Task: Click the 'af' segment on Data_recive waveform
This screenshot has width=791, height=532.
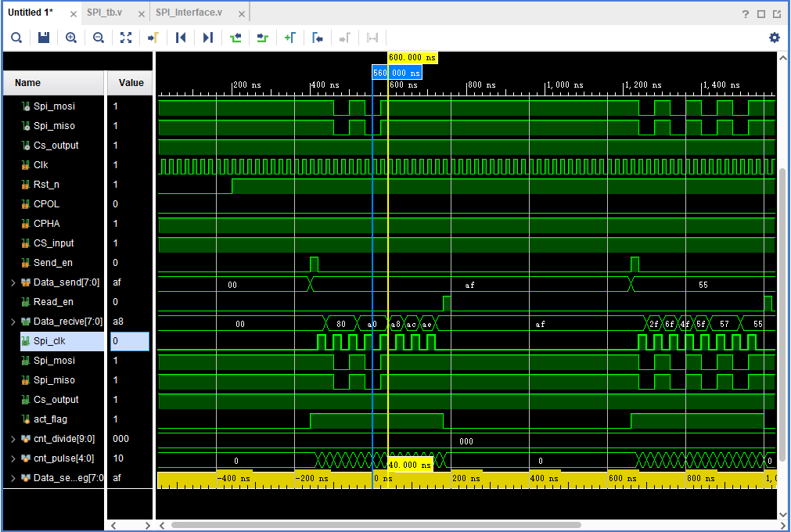Action: 540,324
